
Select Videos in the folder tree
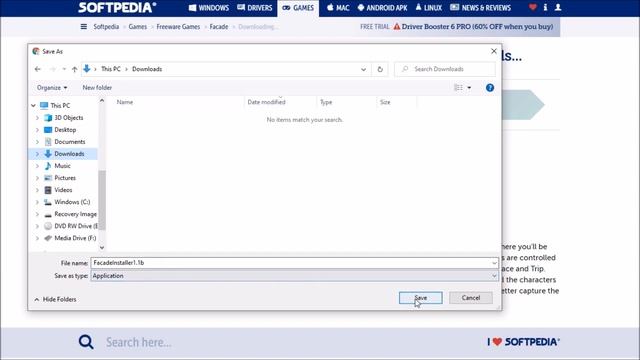tap(63, 190)
